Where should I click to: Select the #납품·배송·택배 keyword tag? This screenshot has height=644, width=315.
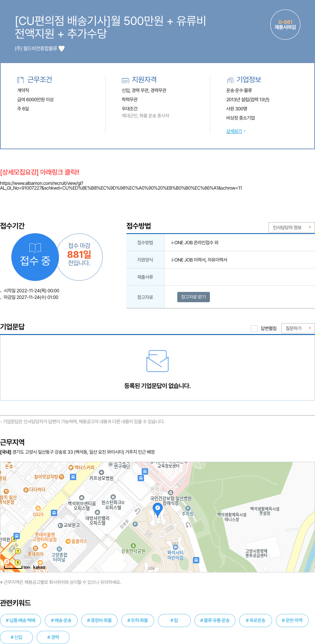(x=21, y=621)
